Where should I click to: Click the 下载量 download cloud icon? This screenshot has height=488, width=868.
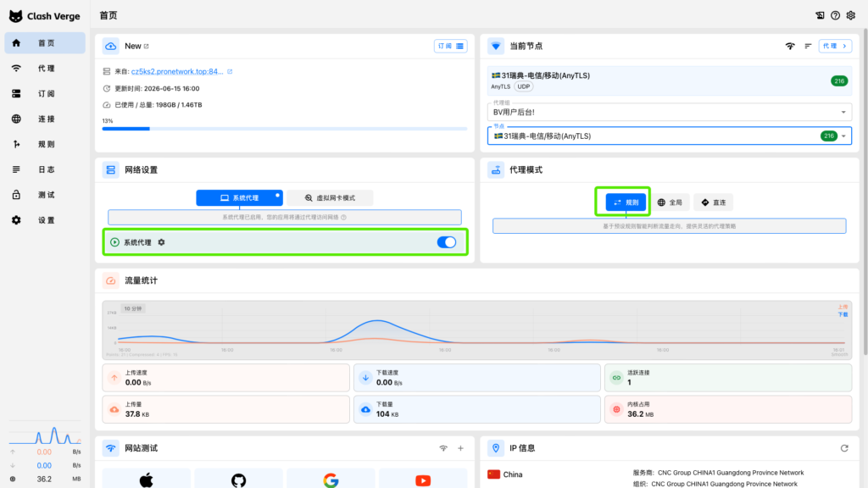pyautogui.click(x=365, y=409)
